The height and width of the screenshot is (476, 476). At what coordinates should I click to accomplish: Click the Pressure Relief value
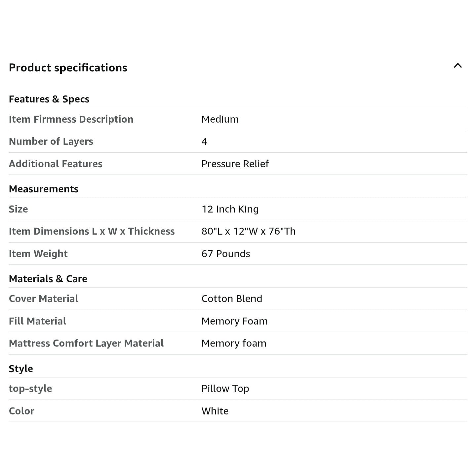click(235, 164)
